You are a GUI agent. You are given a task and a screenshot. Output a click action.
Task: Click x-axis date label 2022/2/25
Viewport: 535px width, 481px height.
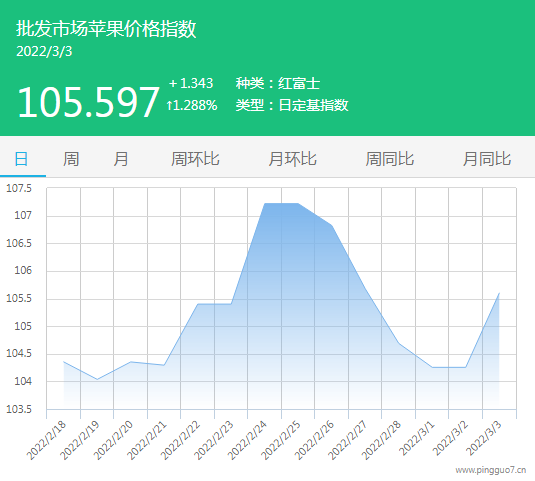click(x=281, y=440)
